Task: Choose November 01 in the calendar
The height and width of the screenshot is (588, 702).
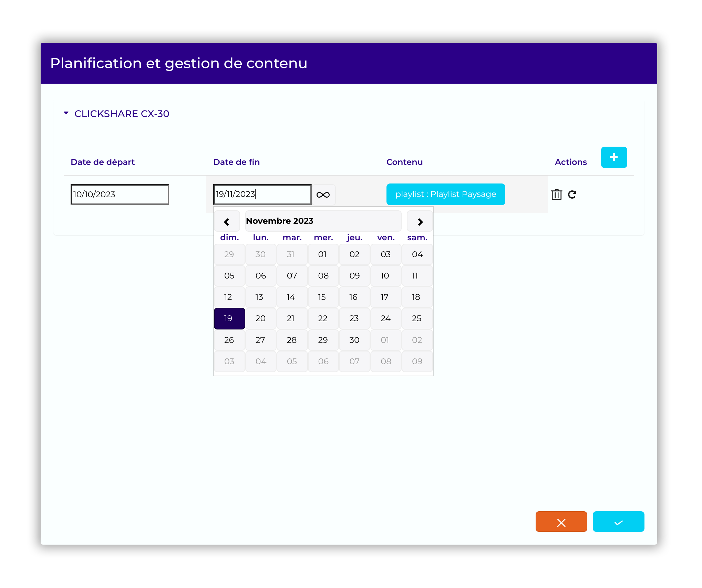Action: click(x=323, y=254)
